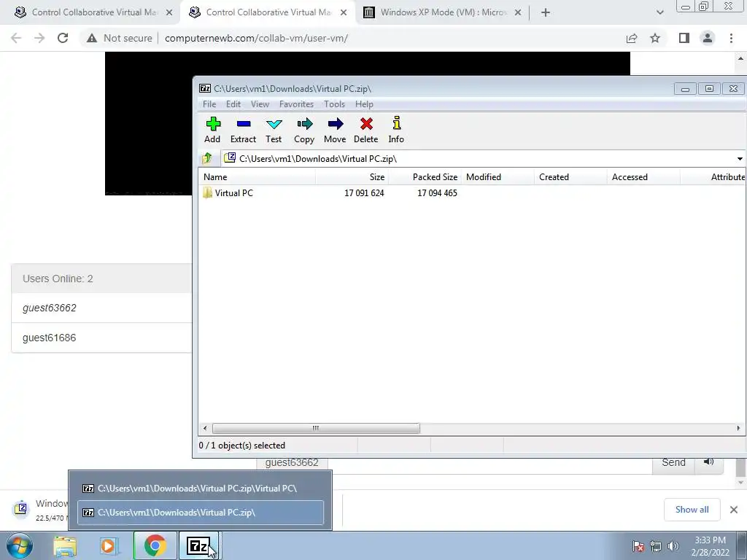The image size is (747, 560).
Task: Sort by Name column header
Action: (x=258, y=176)
